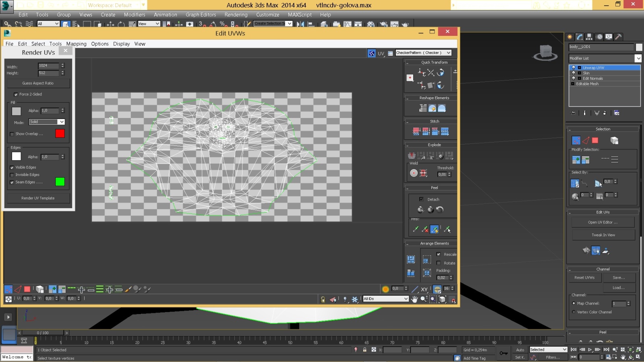This screenshot has width=644, height=362.
Task: Select Vertex Color Channel radio button
Action: tap(574, 312)
